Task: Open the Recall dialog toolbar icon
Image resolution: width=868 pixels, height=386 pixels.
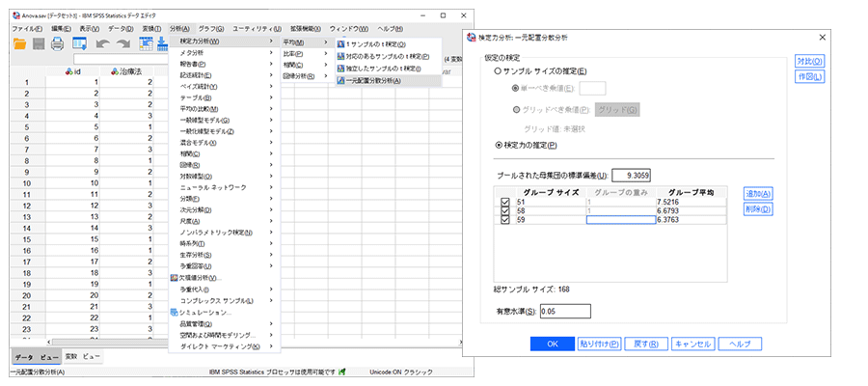Action: point(80,44)
